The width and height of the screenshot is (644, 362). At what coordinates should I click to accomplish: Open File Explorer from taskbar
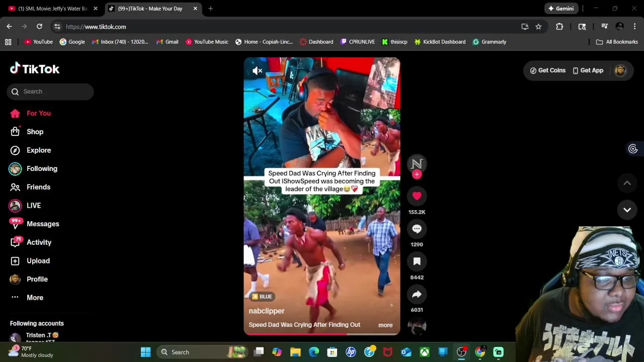click(295, 352)
